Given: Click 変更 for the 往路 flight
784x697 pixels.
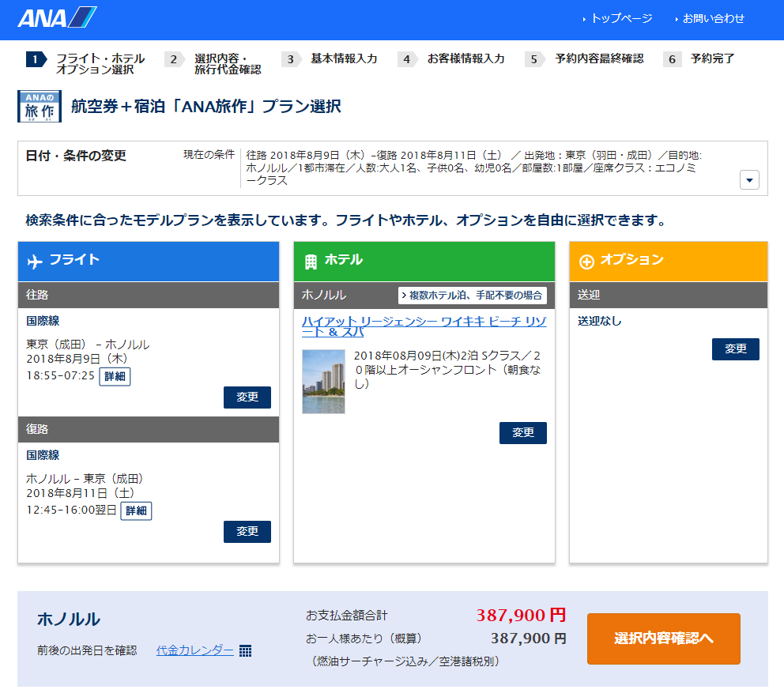Looking at the screenshot, I should pos(247,397).
